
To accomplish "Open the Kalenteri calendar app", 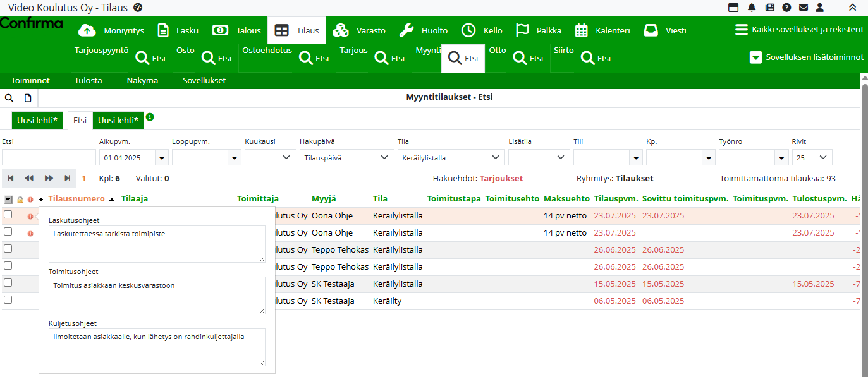I will pyautogui.click(x=582, y=30).
